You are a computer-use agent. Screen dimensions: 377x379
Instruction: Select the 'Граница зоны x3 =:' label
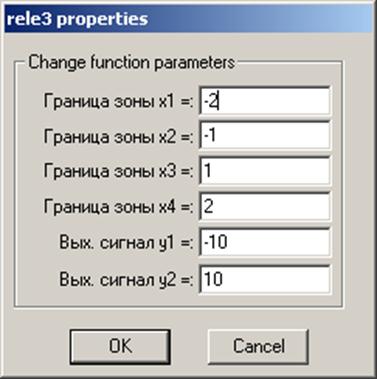pos(118,172)
